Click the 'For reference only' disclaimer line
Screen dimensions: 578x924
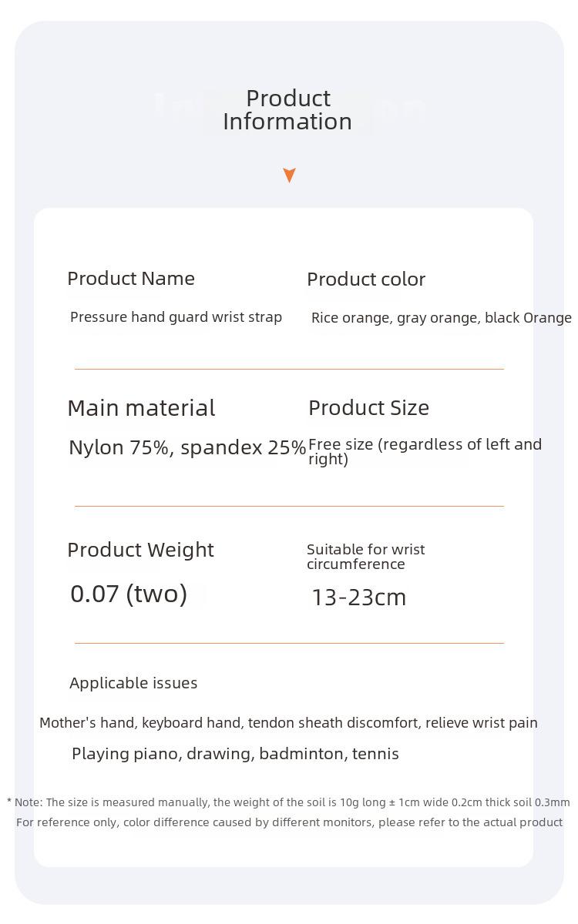[289, 822]
